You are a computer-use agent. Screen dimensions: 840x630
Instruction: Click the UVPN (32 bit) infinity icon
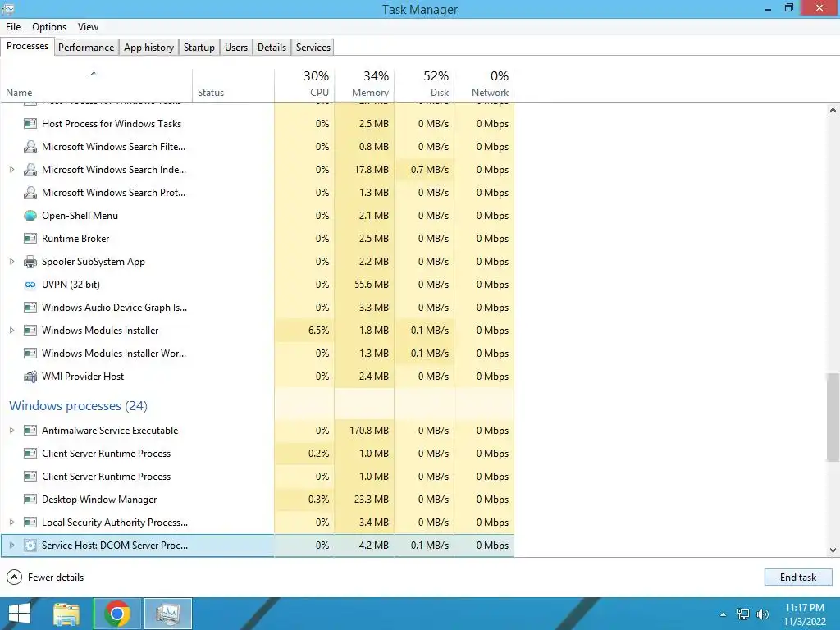pyautogui.click(x=30, y=285)
